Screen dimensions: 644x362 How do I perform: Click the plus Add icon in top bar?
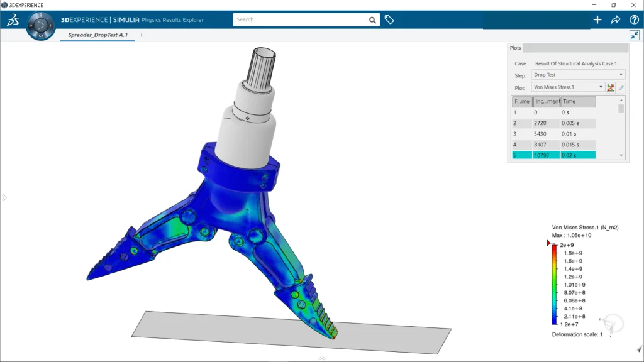[597, 19]
